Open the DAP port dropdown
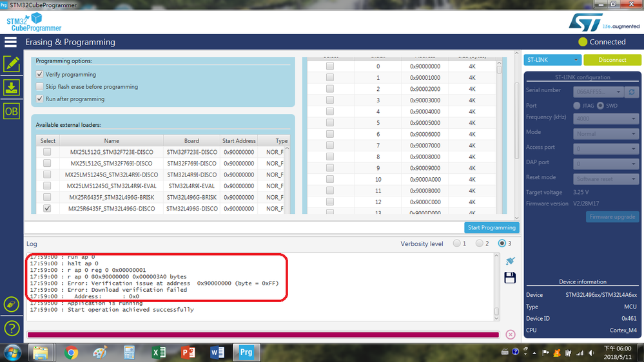644x362 pixels. [x=606, y=164]
